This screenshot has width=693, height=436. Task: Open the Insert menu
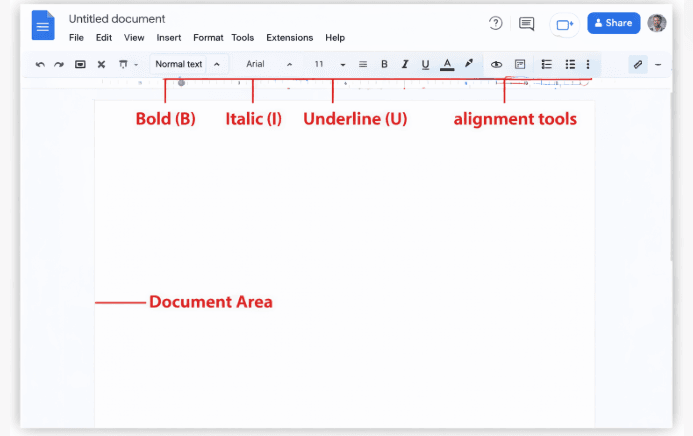pos(169,38)
